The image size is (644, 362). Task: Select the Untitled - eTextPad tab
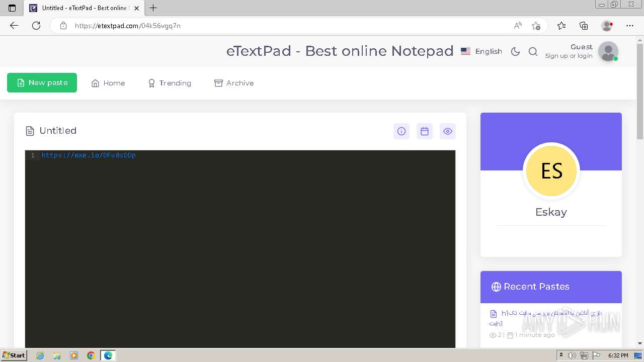click(84, 8)
